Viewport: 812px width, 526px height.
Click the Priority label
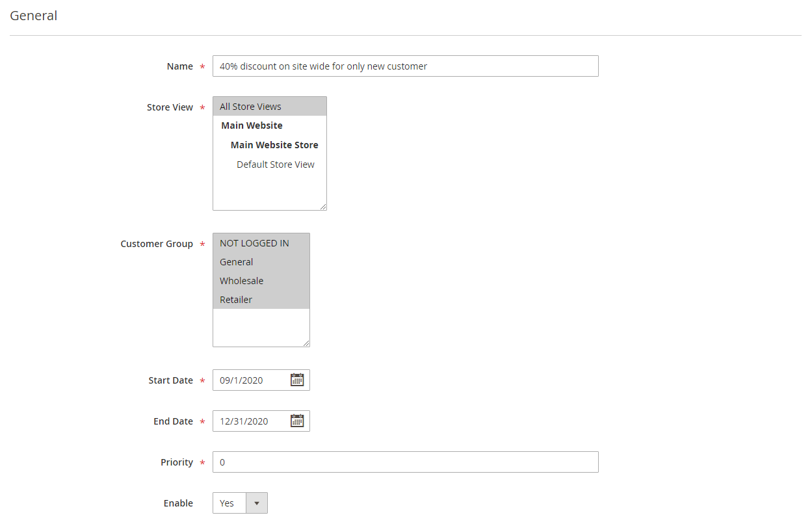coord(177,462)
